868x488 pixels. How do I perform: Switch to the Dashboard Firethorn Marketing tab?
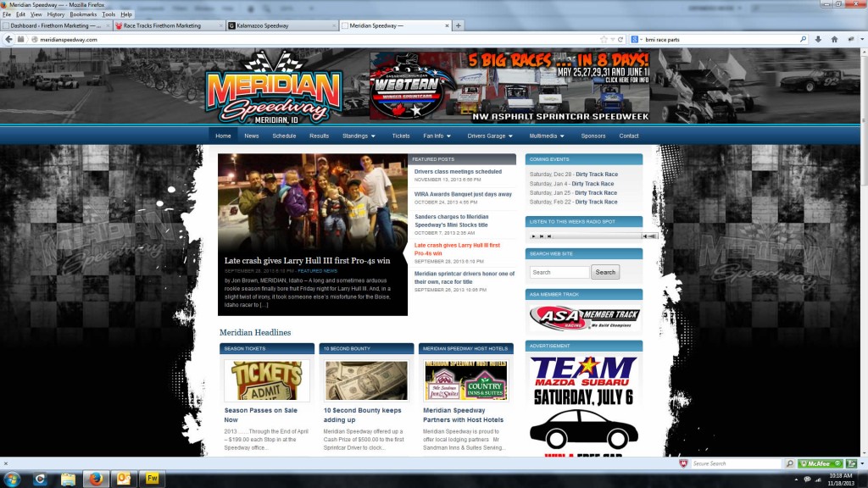56,25
